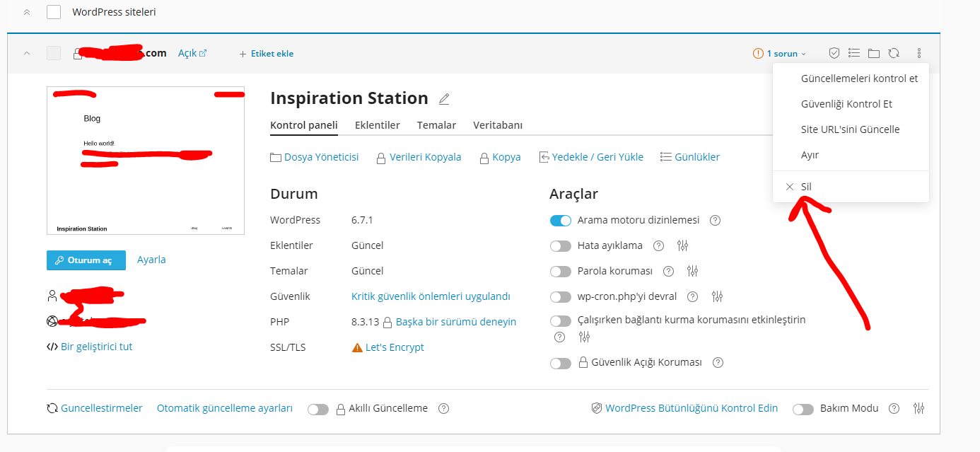
Task: Choose Güvenliği Kontrol Et from menu
Action: click(851, 104)
